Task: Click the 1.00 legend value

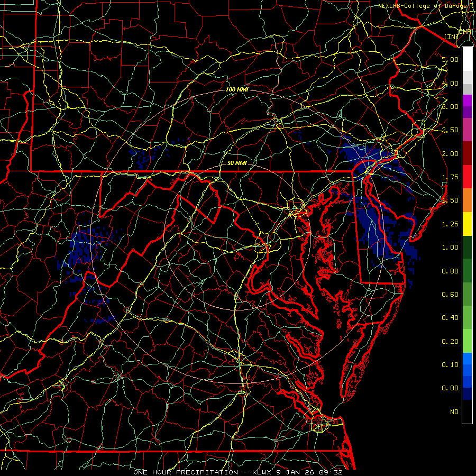Action: (450, 248)
